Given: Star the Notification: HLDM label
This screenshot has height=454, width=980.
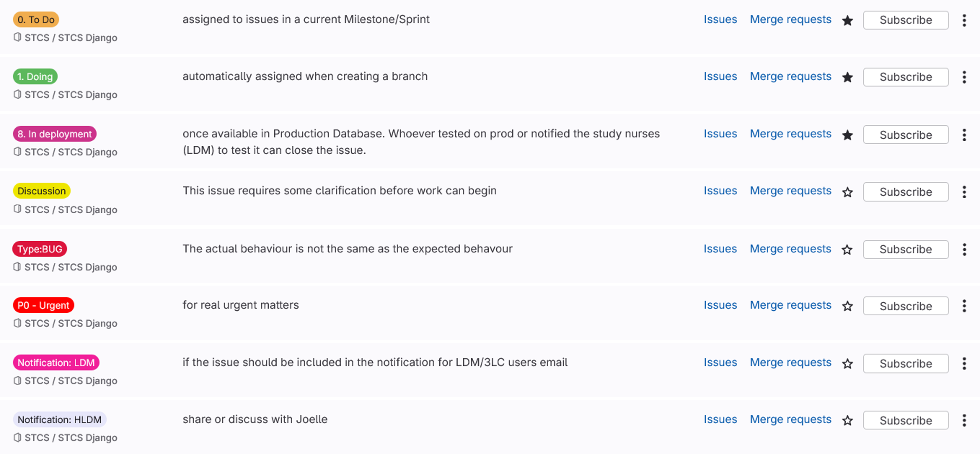Looking at the screenshot, I should click(x=847, y=420).
